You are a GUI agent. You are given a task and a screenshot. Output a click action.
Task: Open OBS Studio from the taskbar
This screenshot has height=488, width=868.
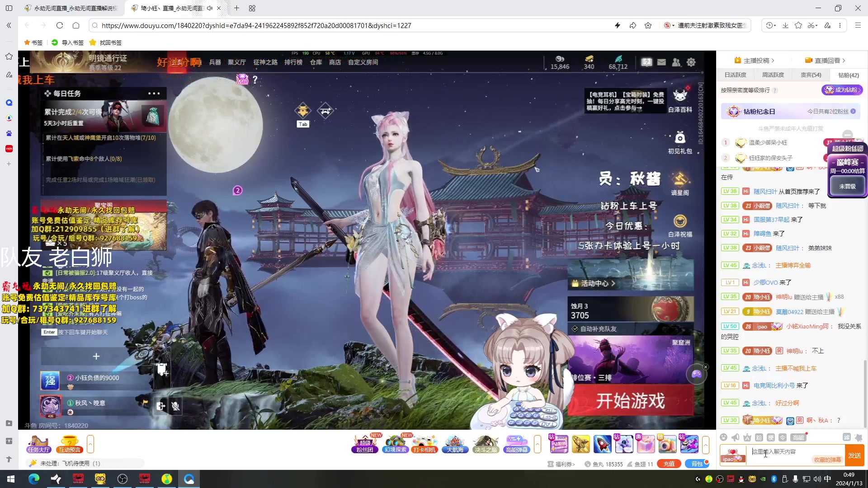(x=122, y=479)
